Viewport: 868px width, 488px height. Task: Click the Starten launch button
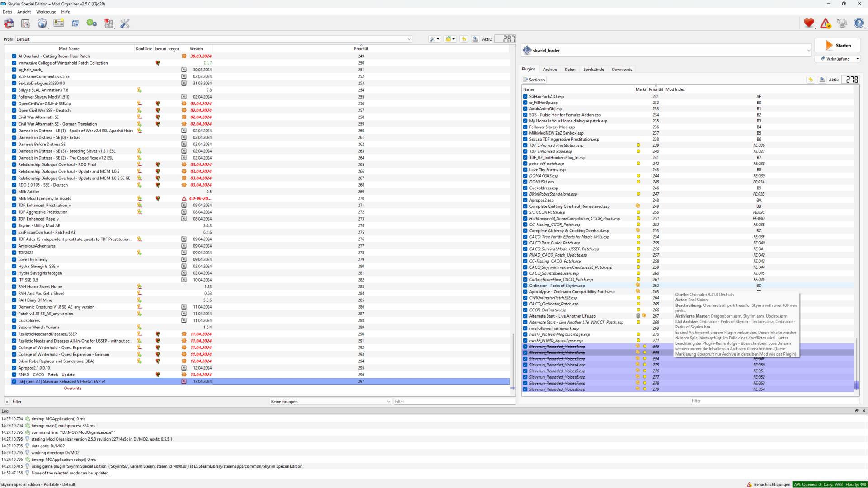click(x=837, y=45)
